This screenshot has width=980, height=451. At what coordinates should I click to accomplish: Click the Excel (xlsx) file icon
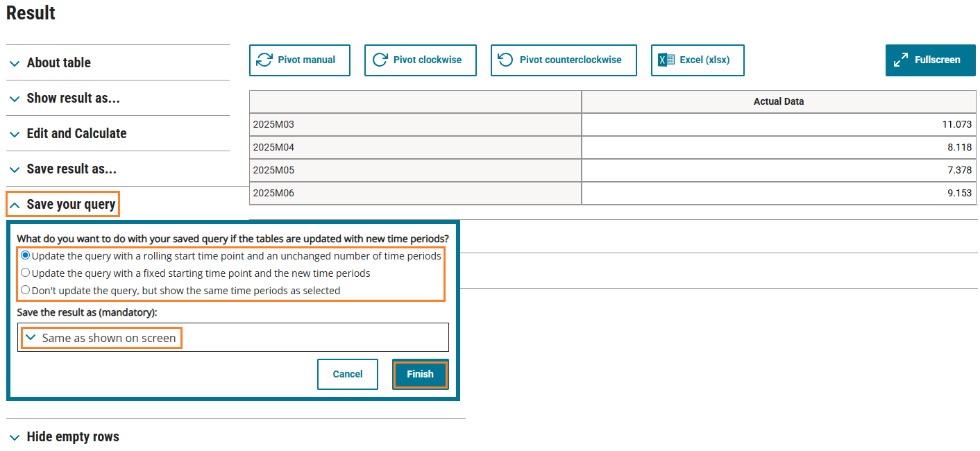tap(666, 60)
